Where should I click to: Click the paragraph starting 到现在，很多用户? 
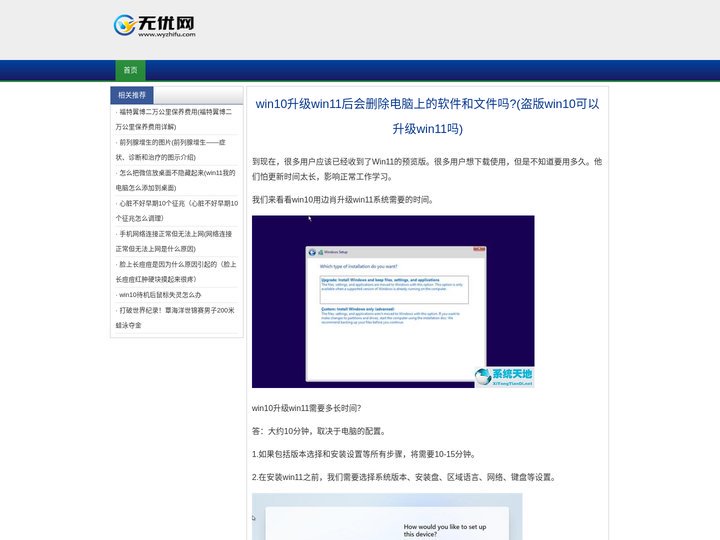click(427, 169)
